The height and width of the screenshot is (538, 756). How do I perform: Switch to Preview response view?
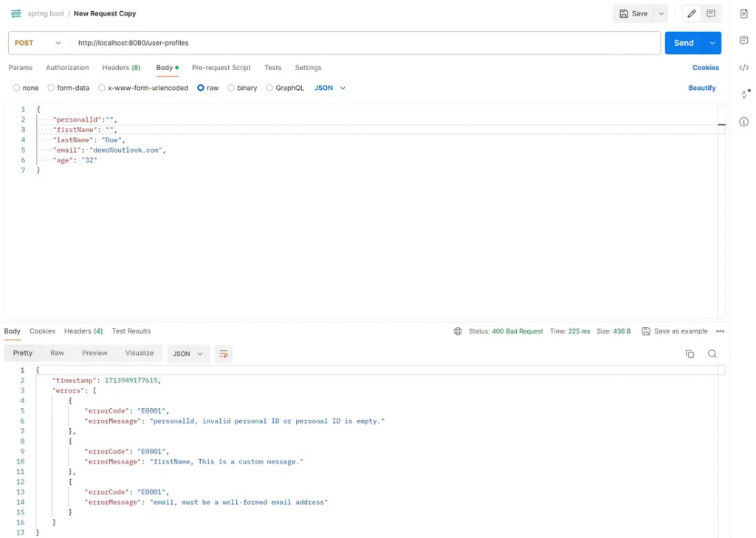tap(94, 353)
